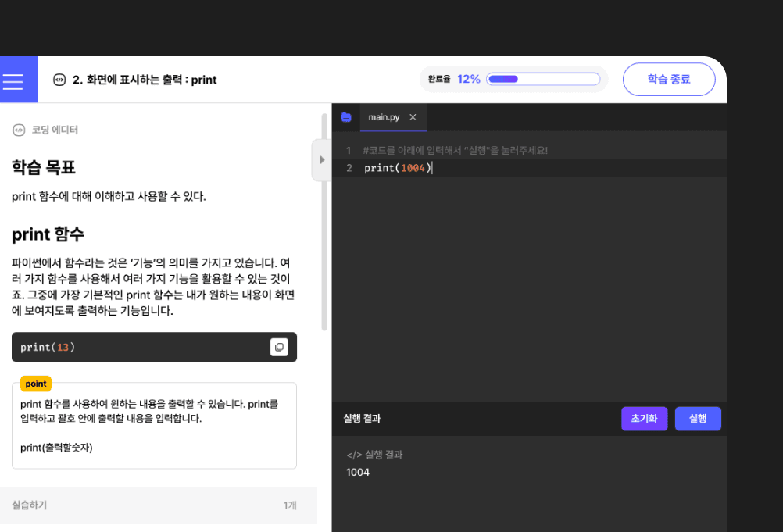This screenshot has width=783, height=532.
Task: Click the 완료율 progress bar
Action: click(542, 78)
